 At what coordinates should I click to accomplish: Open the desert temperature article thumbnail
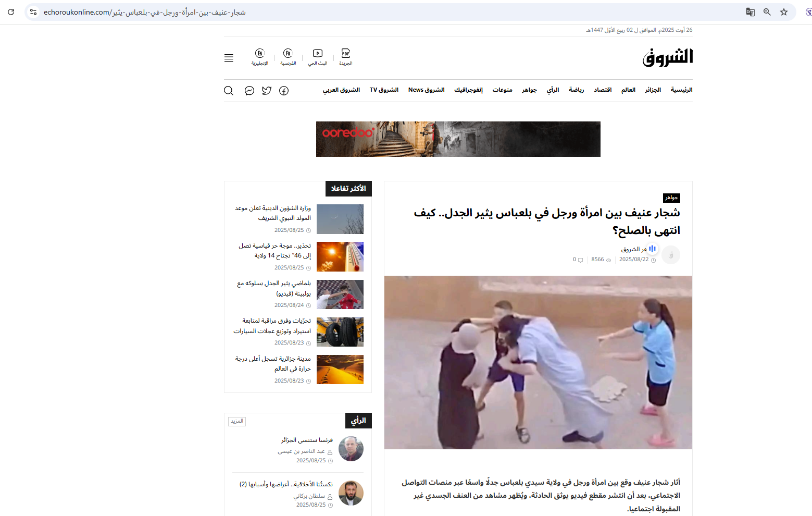pos(340,370)
